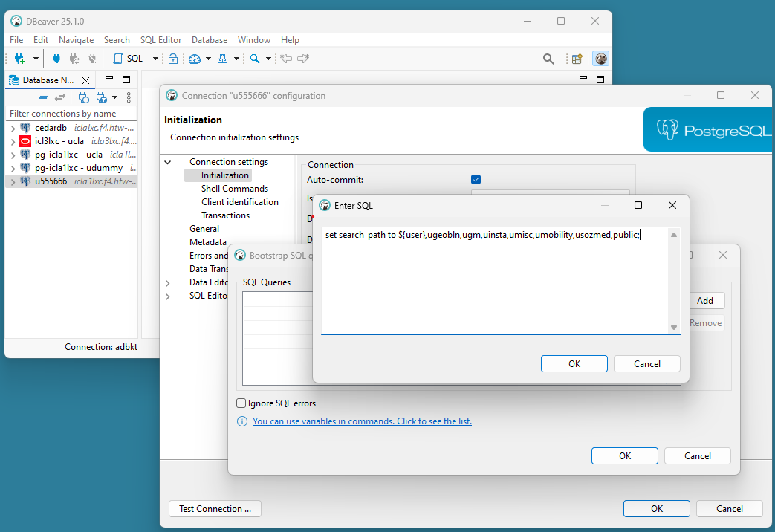Click the Disconnect plug icon in the toolbar
This screenshot has width=775, height=532.
pos(92,59)
